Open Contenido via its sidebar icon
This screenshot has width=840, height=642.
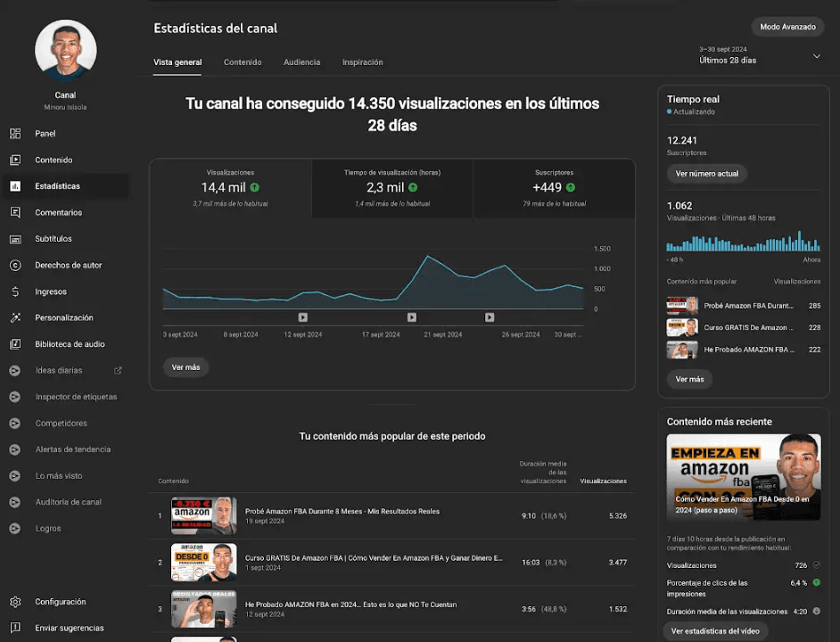pyautogui.click(x=15, y=160)
